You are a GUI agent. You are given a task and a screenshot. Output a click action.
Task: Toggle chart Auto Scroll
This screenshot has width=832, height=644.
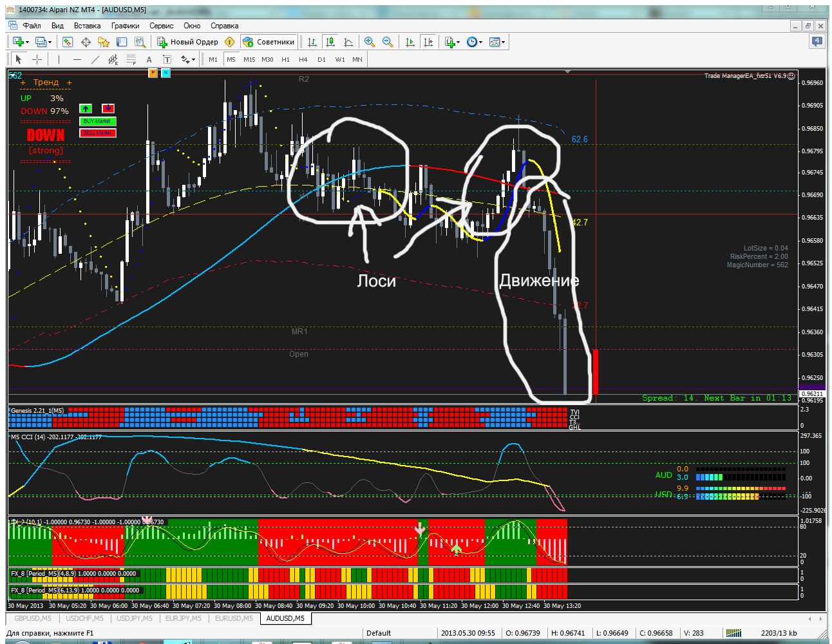click(410, 42)
